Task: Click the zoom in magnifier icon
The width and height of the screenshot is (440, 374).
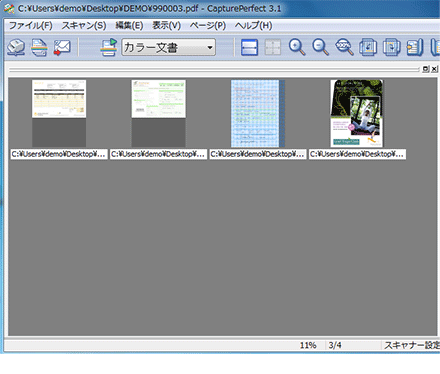Action: tap(297, 47)
